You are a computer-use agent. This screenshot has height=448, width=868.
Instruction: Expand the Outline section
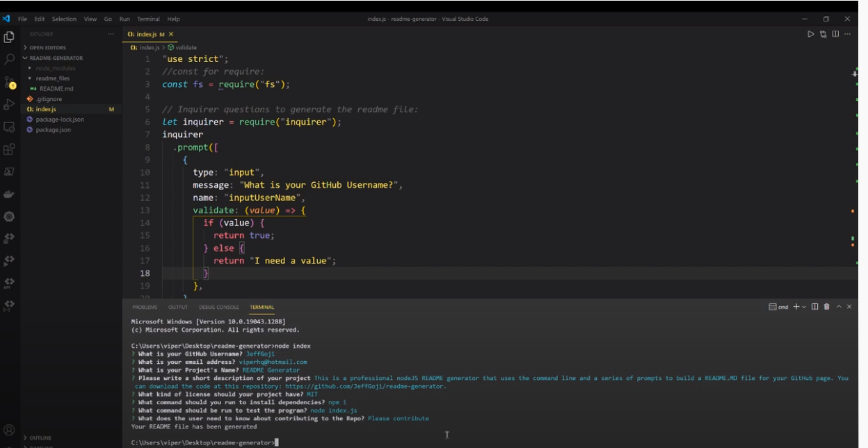40,438
